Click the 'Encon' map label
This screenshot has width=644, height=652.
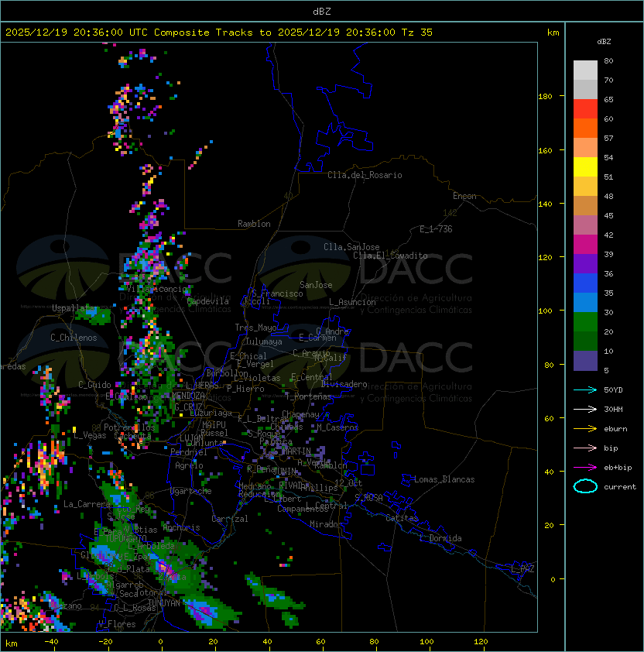464,196
